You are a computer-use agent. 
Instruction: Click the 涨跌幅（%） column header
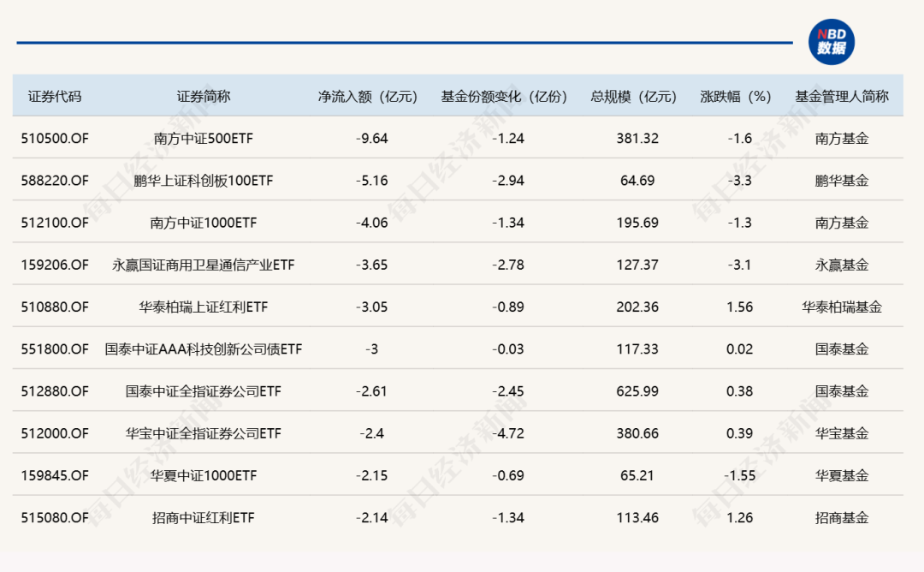pos(736,96)
